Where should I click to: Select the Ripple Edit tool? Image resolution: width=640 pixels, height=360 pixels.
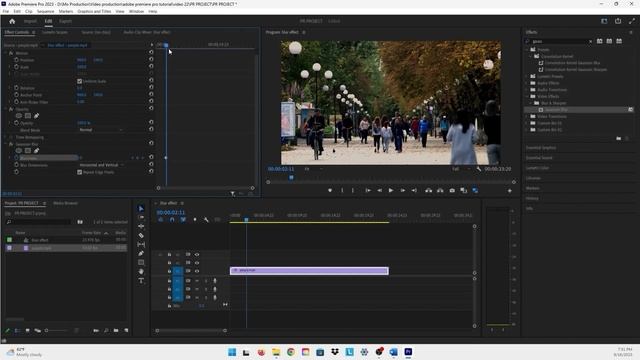141,227
